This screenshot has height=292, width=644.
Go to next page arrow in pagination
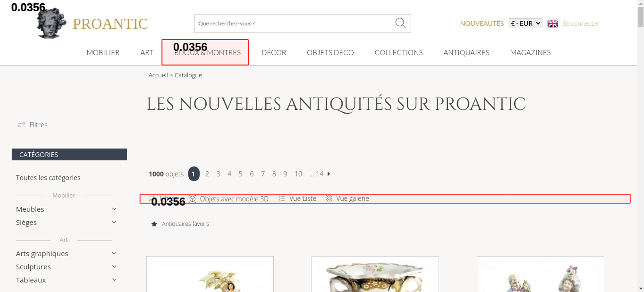(x=329, y=174)
